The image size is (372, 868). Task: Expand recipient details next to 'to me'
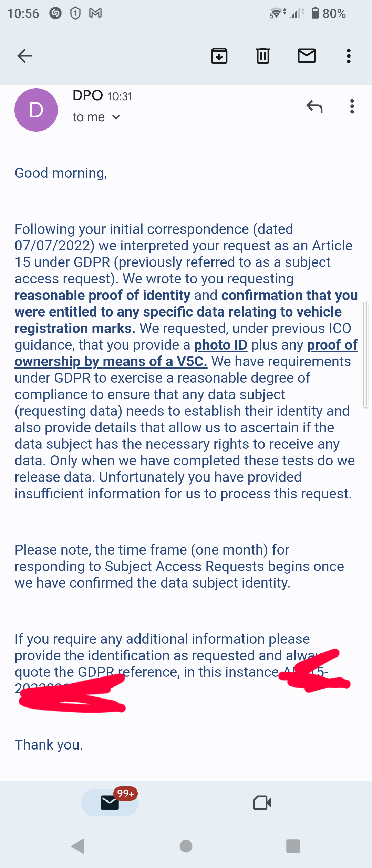(x=116, y=117)
